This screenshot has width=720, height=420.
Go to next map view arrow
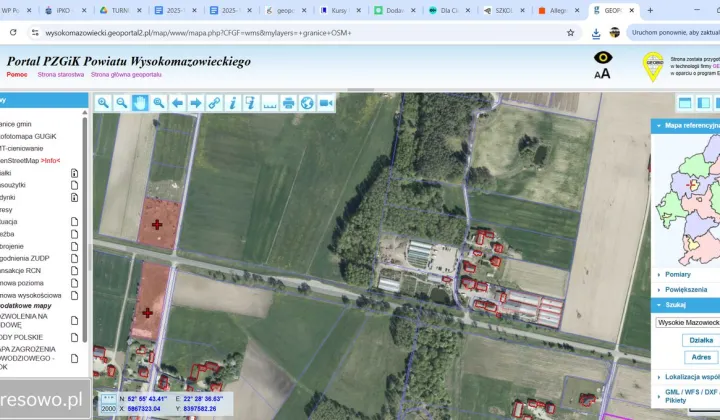(196, 103)
